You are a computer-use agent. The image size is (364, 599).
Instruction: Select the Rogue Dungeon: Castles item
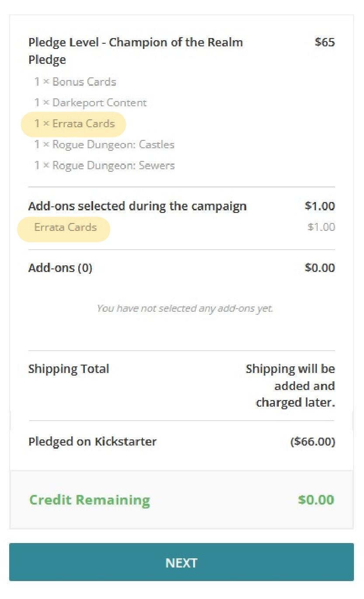(104, 145)
